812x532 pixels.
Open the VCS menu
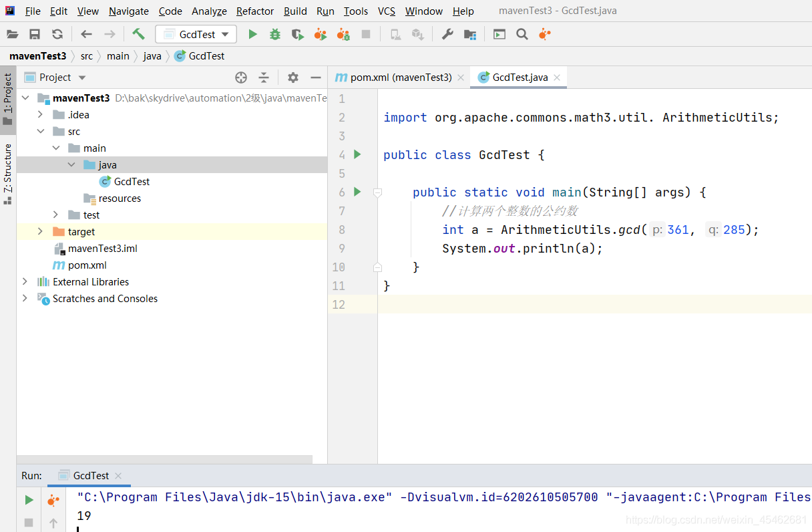(387, 11)
